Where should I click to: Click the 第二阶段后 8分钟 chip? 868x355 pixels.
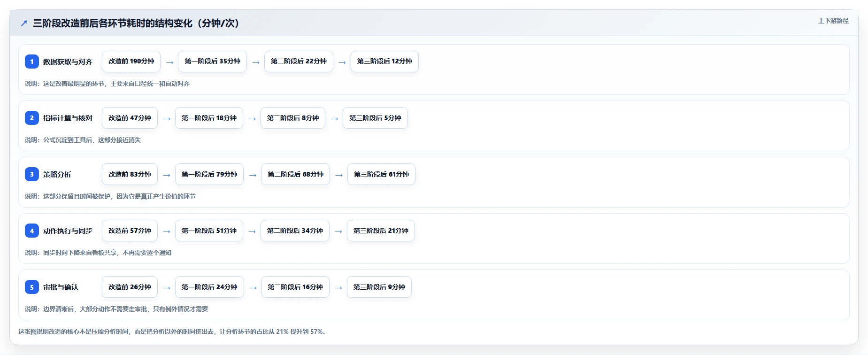pyautogui.click(x=293, y=118)
